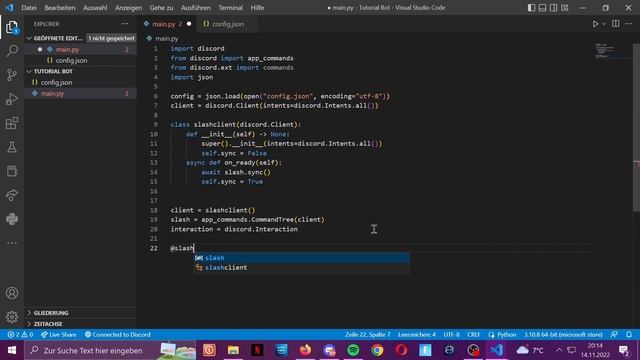Open the Manage gear icon
The height and width of the screenshot is (360, 640).
pyautogui.click(x=12, y=317)
